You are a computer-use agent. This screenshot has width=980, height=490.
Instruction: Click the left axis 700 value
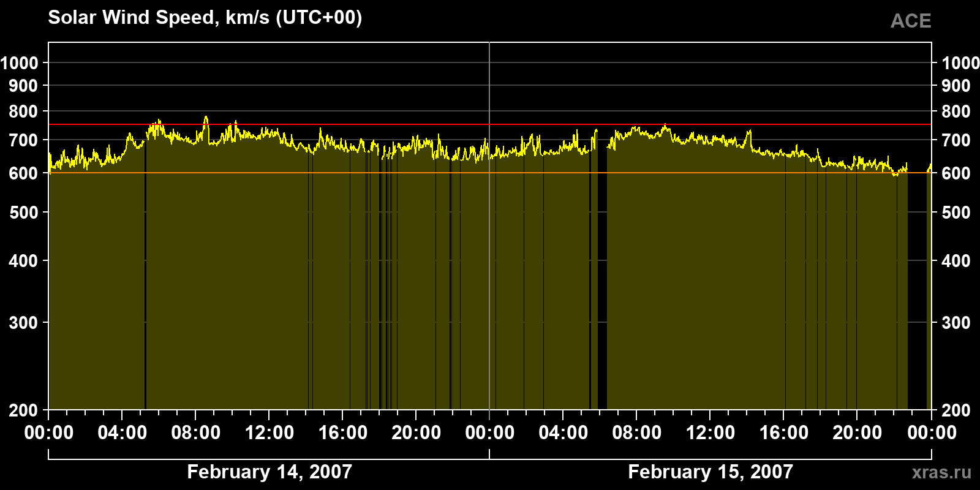[x=23, y=140]
